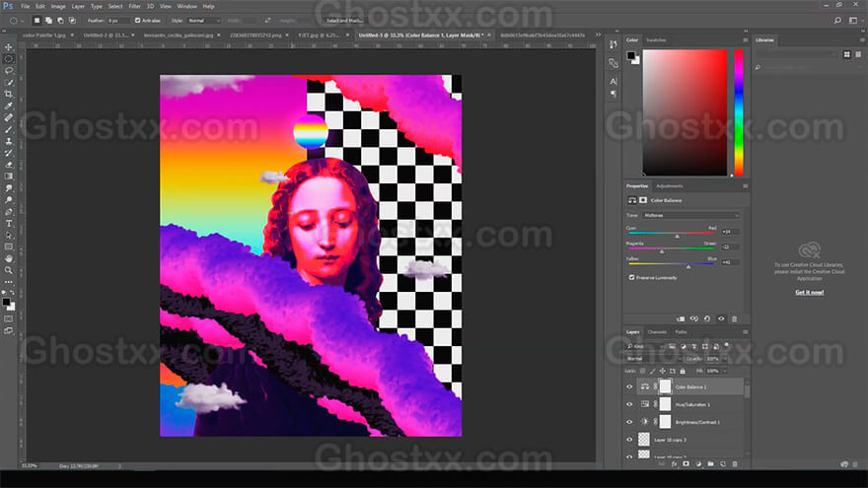Click Create new group folder icon
The height and width of the screenshot is (488, 868).
pyautogui.click(x=710, y=463)
